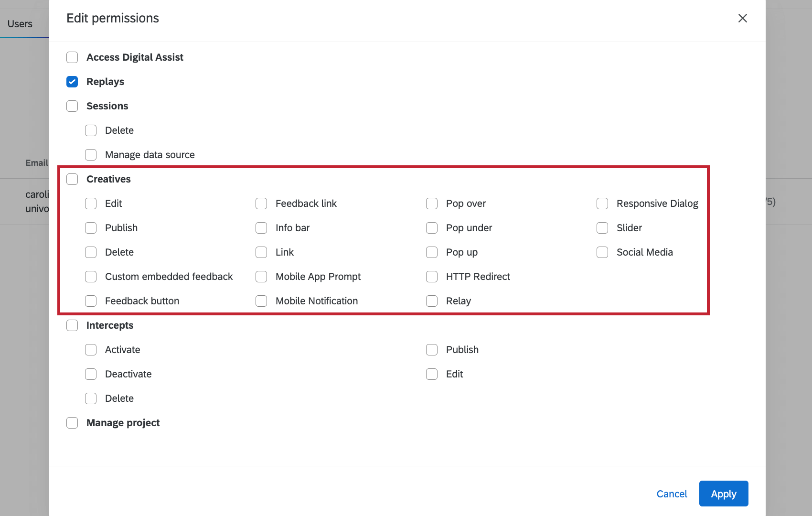
Task: Check the Creatives parent permission
Action: pyautogui.click(x=72, y=179)
